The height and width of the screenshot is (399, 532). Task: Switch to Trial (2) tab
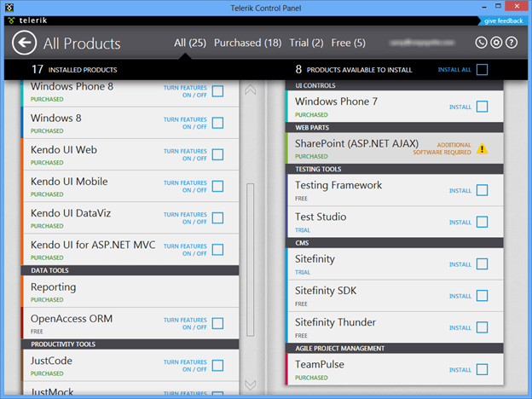point(306,43)
